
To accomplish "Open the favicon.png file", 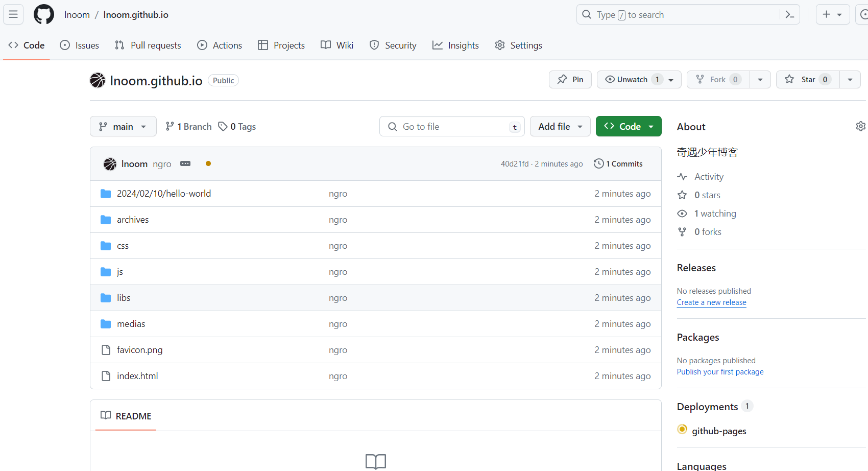I will (139, 350).
